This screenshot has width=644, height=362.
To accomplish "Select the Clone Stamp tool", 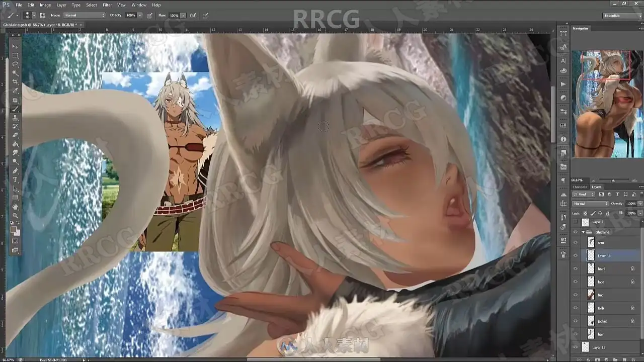I will pyautogui.click(x=15, y=118).
